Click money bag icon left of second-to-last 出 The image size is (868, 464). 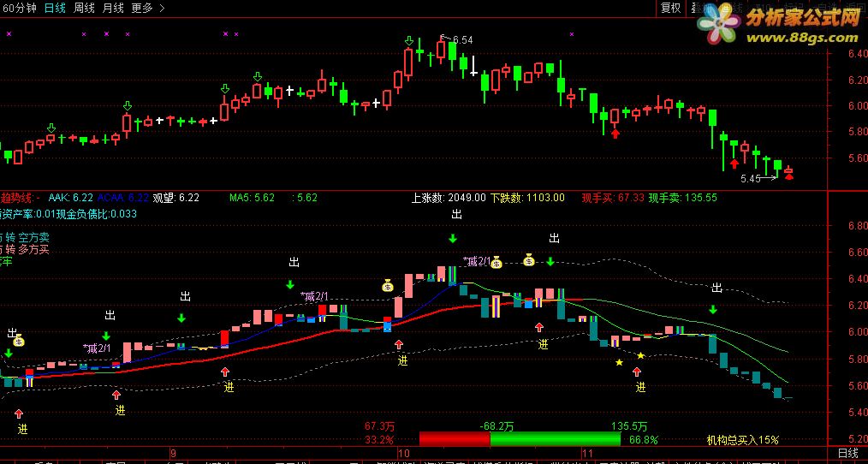(529, 259)
